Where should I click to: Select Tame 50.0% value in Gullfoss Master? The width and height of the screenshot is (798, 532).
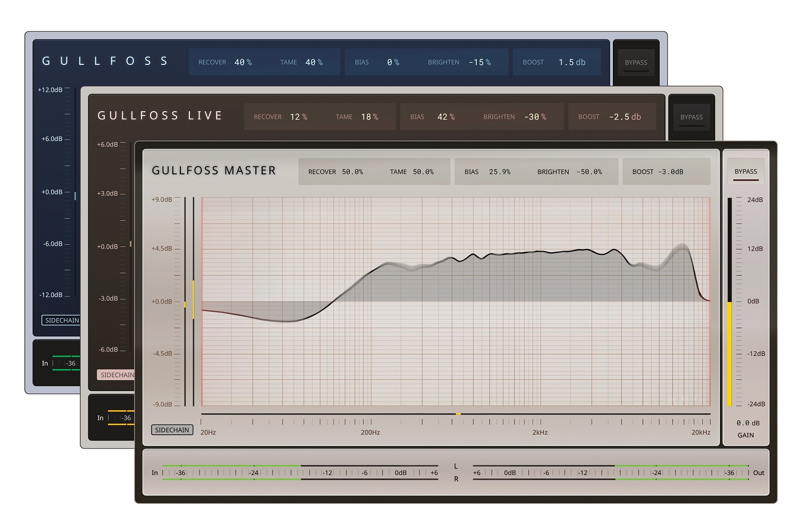coord(423,172)
